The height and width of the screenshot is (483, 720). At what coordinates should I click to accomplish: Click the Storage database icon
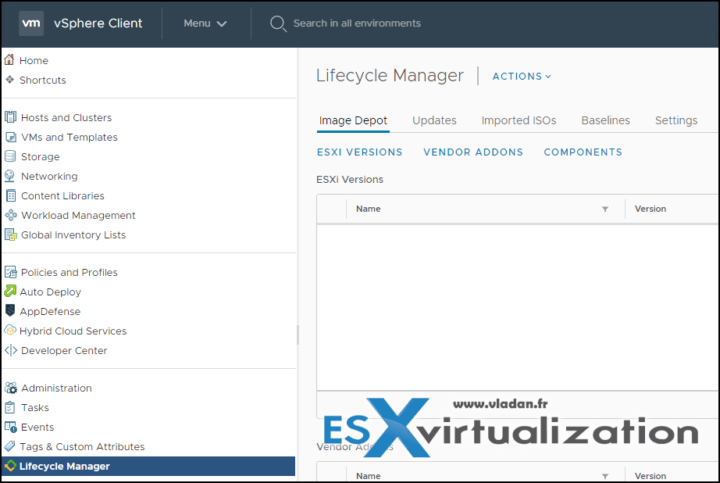[11, 156]
